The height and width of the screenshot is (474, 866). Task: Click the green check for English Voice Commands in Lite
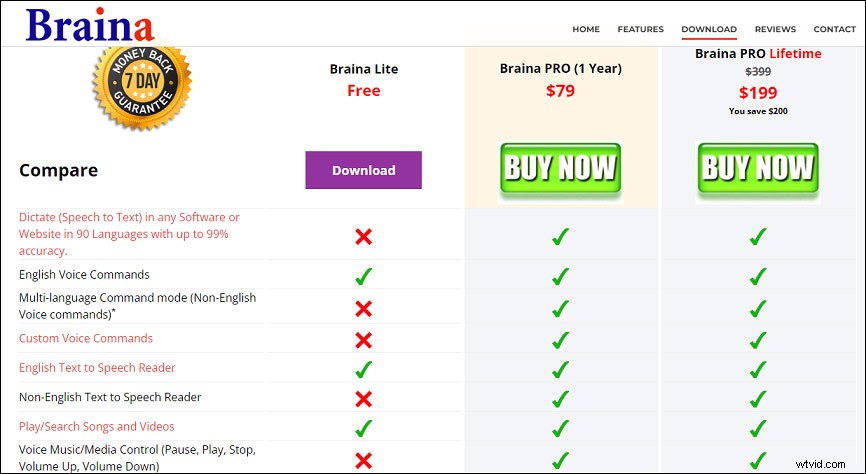[x=363, y=276]
